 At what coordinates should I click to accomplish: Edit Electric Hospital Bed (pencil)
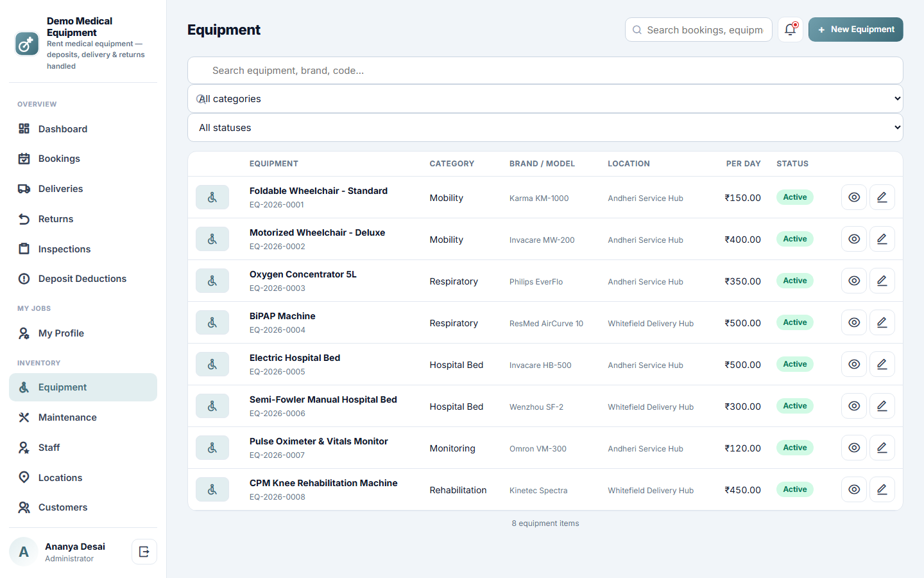click(x=882, y=364)
